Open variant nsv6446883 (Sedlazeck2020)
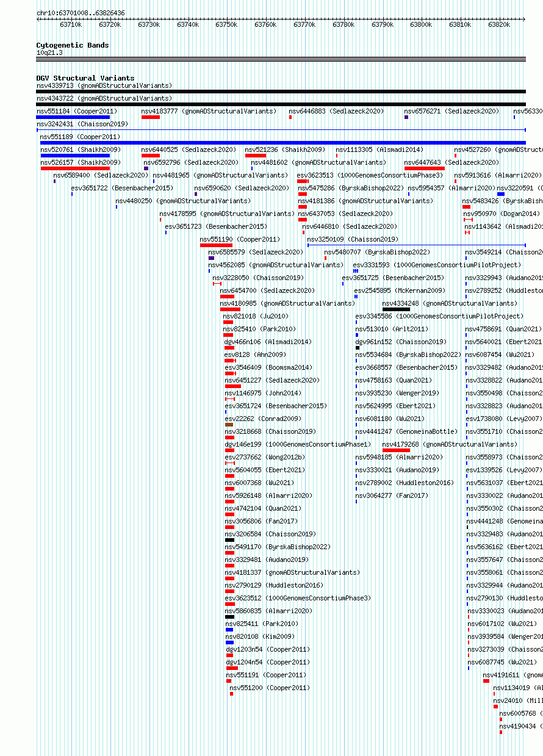Image resolution: width=543 pixels, height=756 pixels. click(x=336, y=111)
